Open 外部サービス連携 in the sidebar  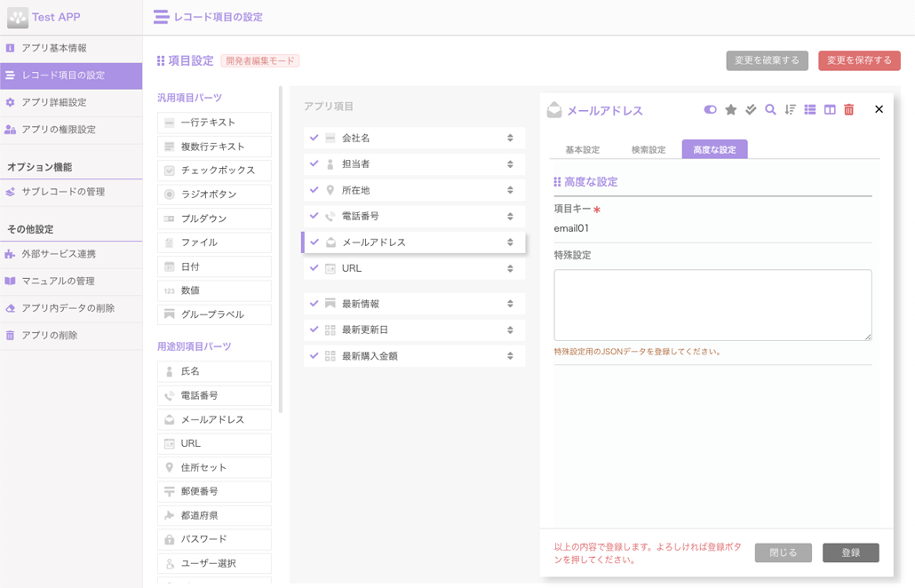[71, 254]
